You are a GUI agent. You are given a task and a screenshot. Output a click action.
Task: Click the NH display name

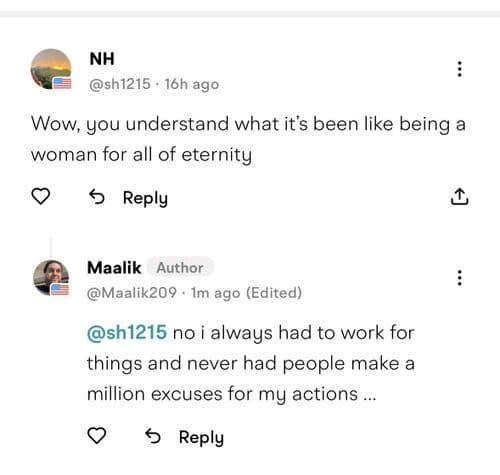(102, 59)
